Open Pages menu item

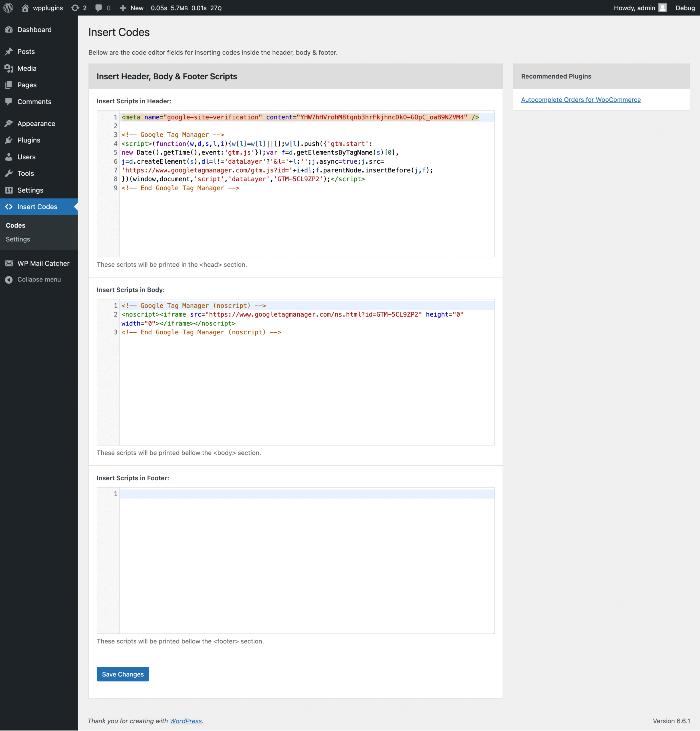[39, 85]
